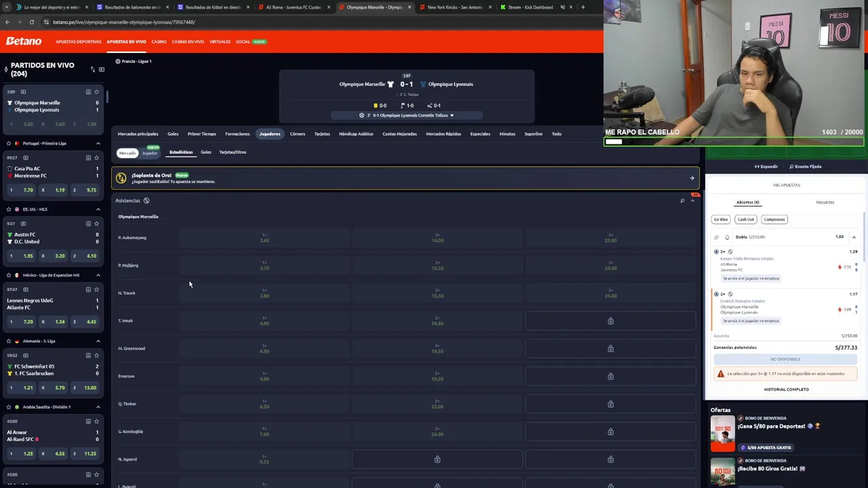
Task: Switch to the Resueltas bets tab
Action: (x=825, y=202)
